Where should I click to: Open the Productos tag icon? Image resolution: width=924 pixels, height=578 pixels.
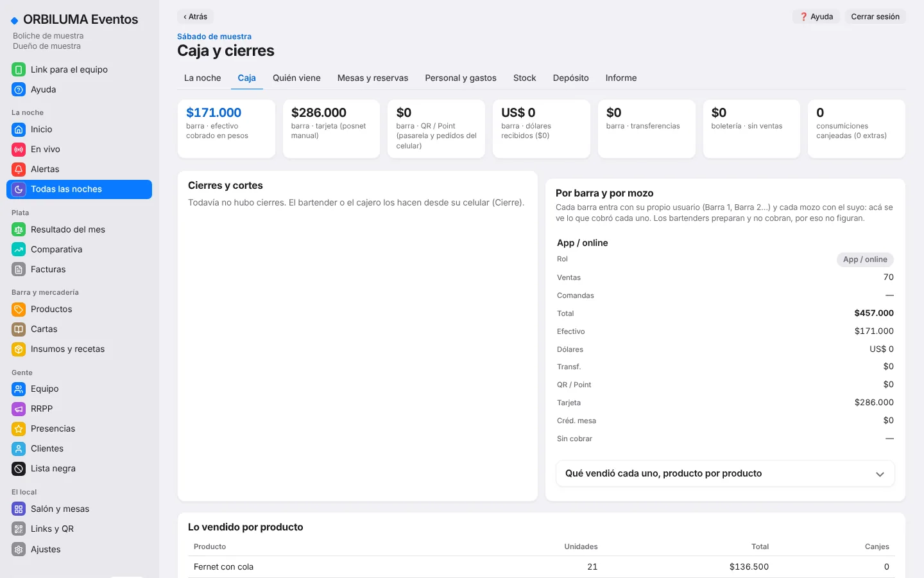[x=19, y=310]
